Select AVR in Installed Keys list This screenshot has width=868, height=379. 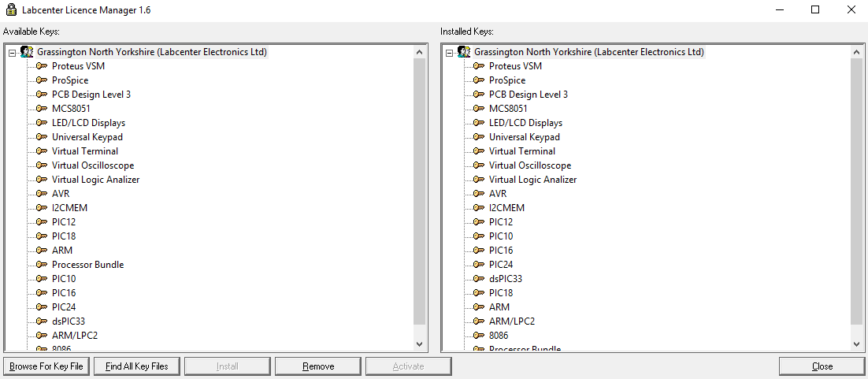(498, 193)
